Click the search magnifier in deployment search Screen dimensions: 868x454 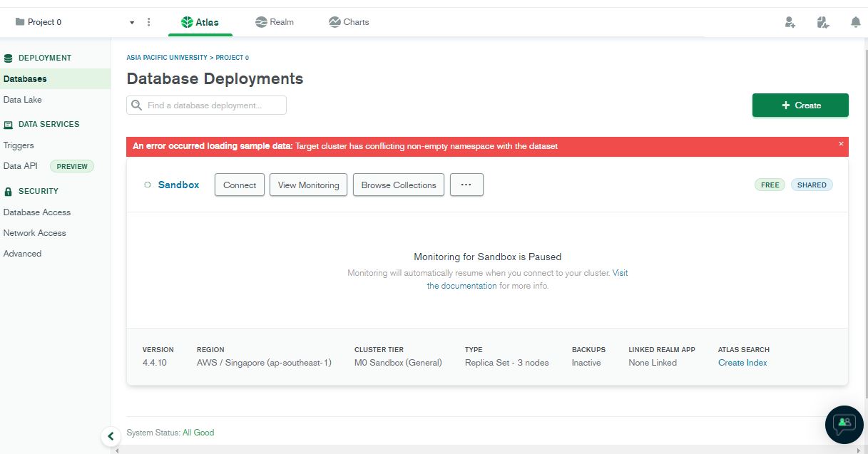point(136,105)
